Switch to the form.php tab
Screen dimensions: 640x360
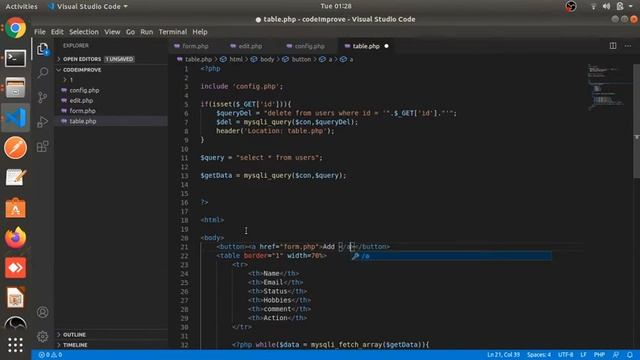pyautogui.click(x=195, y=46)
